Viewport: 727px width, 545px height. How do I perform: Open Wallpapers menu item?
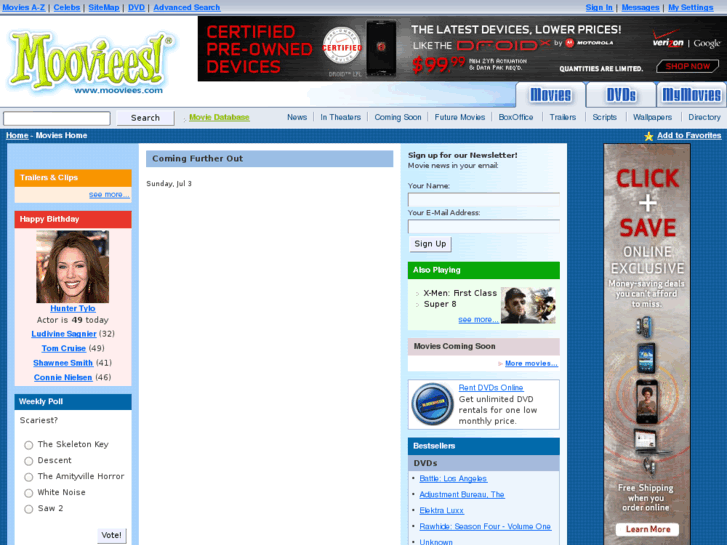tap(652, 117)
